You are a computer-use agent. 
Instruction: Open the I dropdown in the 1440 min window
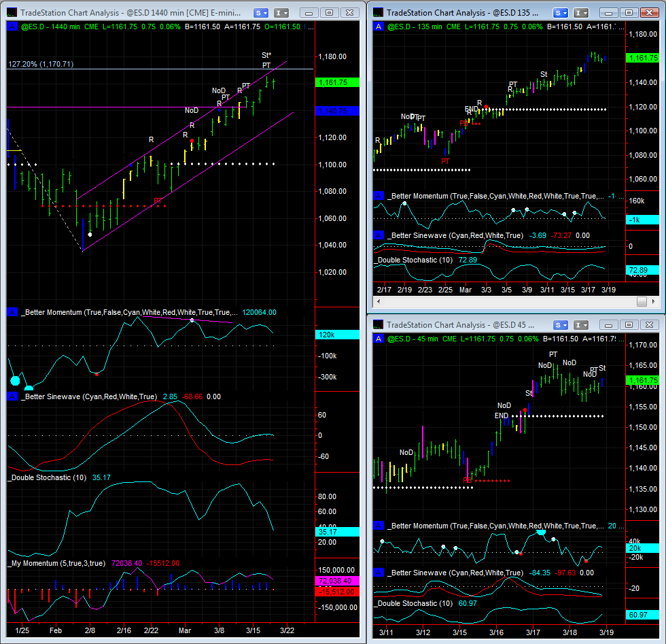tap(281, 13)
